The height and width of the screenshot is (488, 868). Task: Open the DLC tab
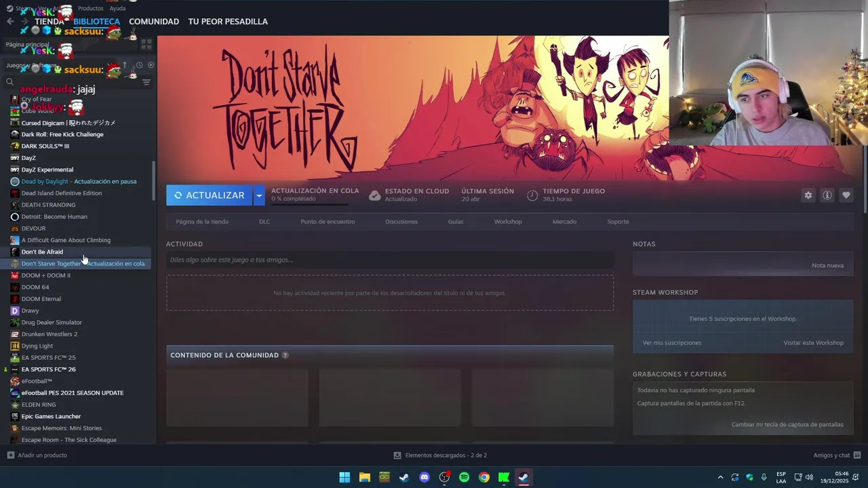click(x=264, y=222)
